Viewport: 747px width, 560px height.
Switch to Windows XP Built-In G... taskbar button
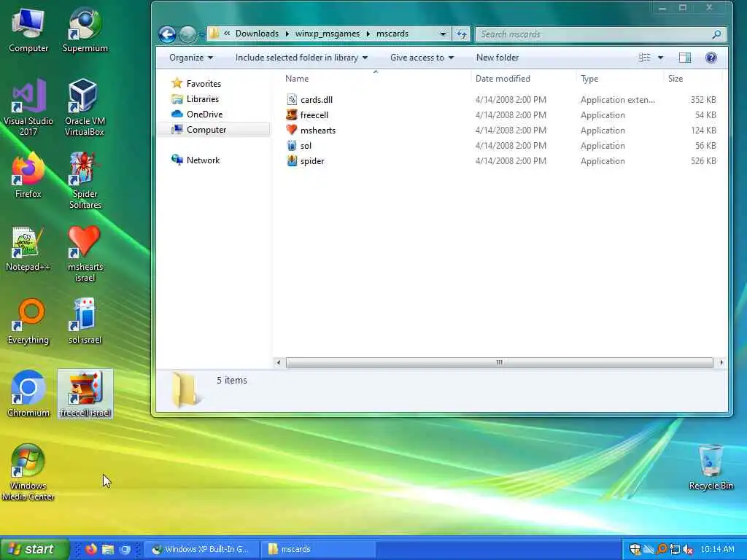(x=202, y=549)
